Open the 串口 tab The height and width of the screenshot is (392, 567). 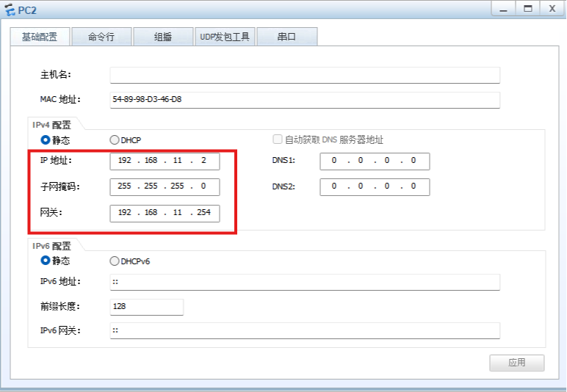click(x=286, y=37)
